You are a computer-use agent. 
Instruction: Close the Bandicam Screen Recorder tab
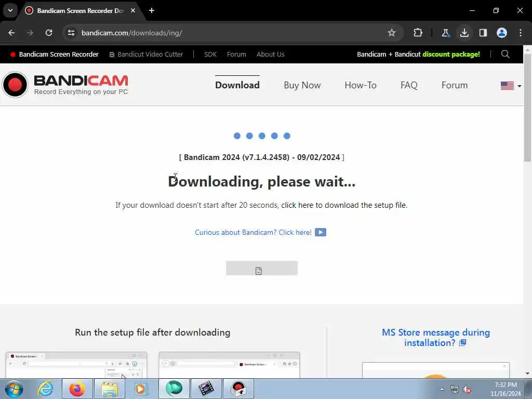133,10
